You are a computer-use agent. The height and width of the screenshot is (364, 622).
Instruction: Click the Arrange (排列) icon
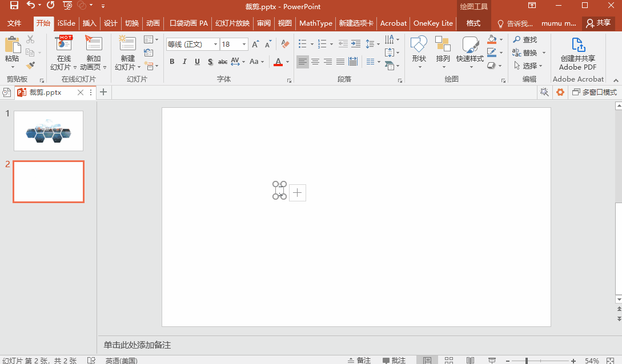click(x=443, y=45)
